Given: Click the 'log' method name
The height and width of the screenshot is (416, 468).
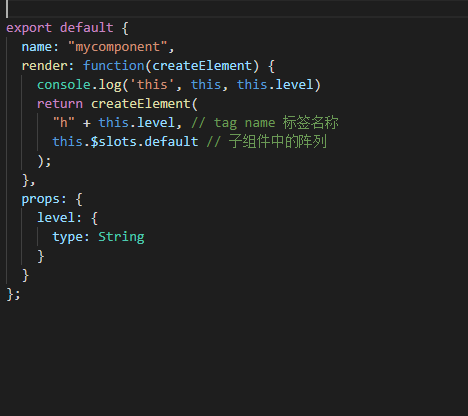Looking at the screenshot, I should [110, 85].
